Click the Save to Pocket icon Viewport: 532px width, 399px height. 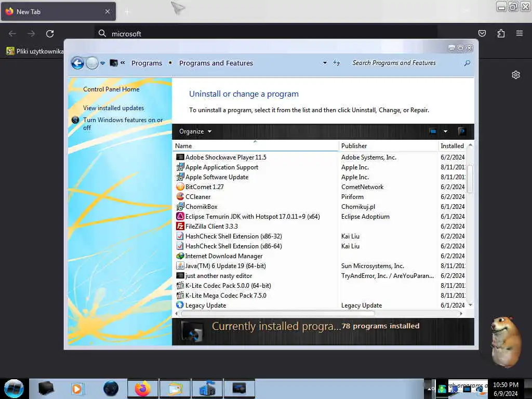482,33
